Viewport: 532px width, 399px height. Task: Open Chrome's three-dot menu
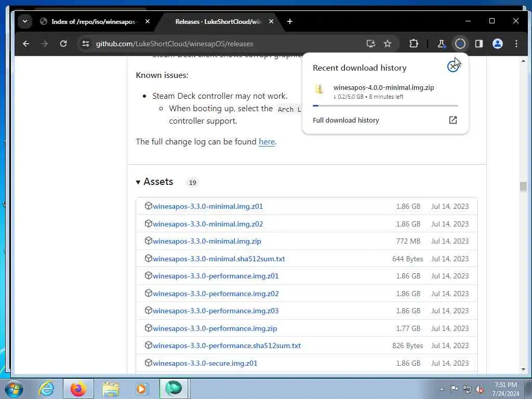516,44
